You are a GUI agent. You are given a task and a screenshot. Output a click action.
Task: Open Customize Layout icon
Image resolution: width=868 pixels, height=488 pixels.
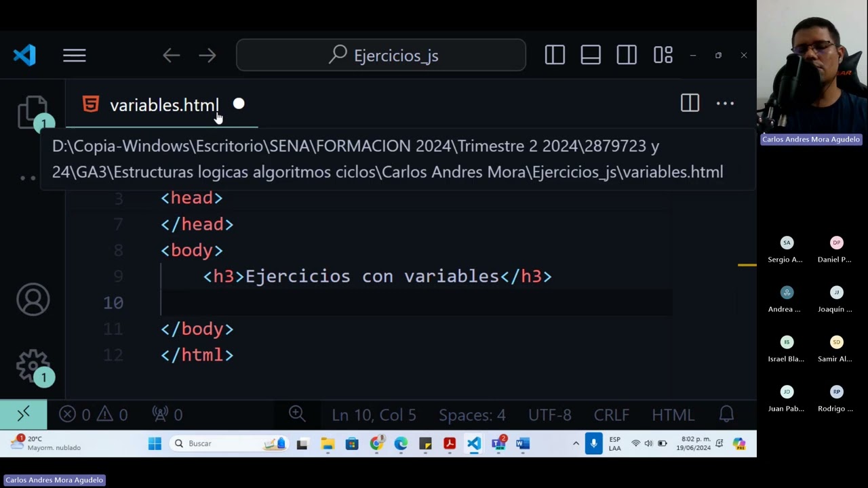663,56
